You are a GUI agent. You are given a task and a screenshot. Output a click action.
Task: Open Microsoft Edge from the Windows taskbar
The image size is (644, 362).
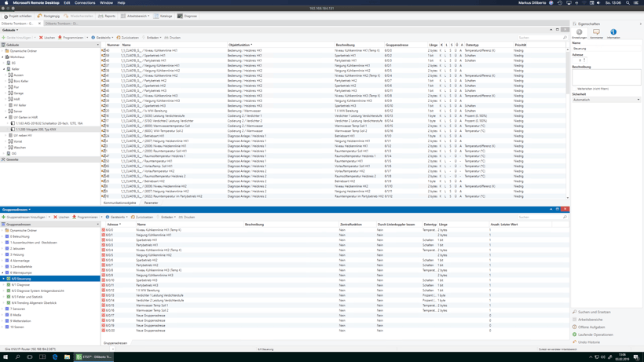(55, 357)
